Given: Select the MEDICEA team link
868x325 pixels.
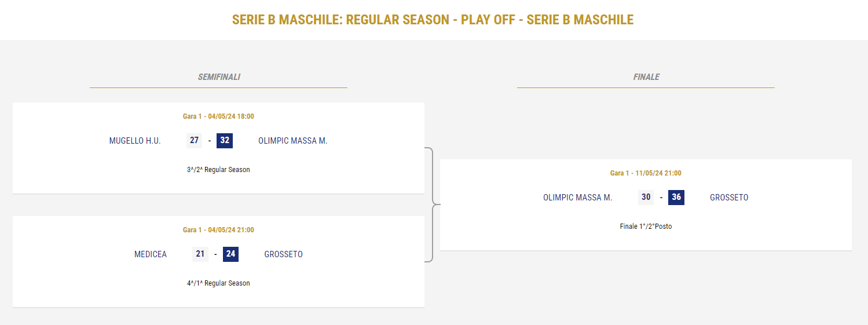Looking at the screenshot, I should pos(151,254).
